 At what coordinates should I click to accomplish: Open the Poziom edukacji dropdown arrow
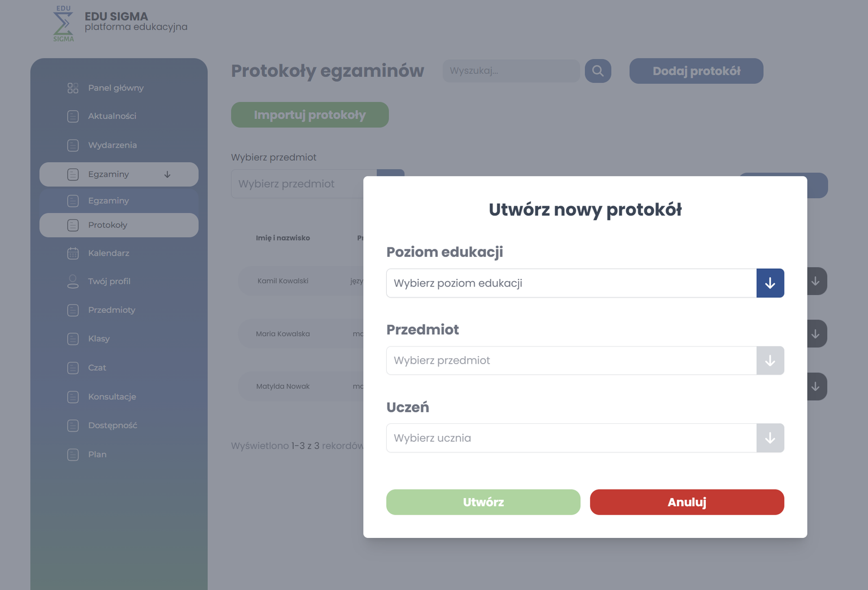[x=770, y=283]
